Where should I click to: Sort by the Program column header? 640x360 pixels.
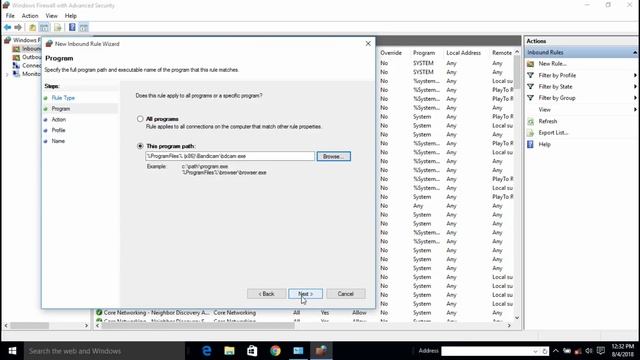424,53
